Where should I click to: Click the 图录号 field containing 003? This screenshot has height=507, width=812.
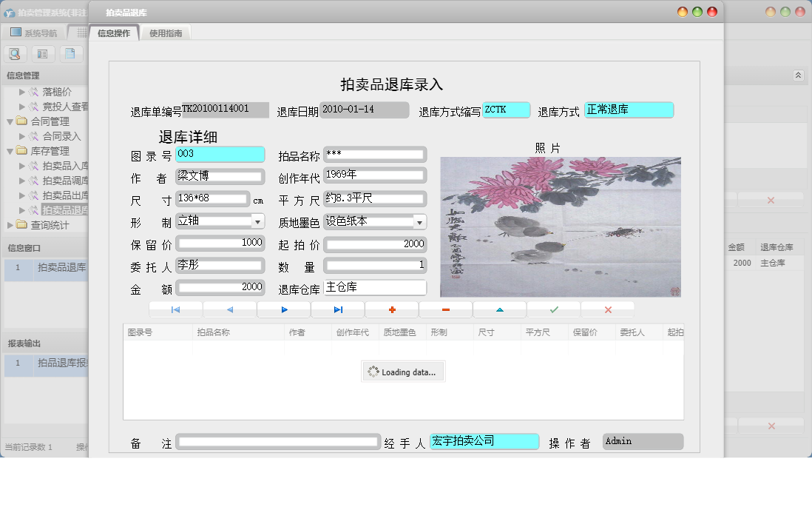220,154
